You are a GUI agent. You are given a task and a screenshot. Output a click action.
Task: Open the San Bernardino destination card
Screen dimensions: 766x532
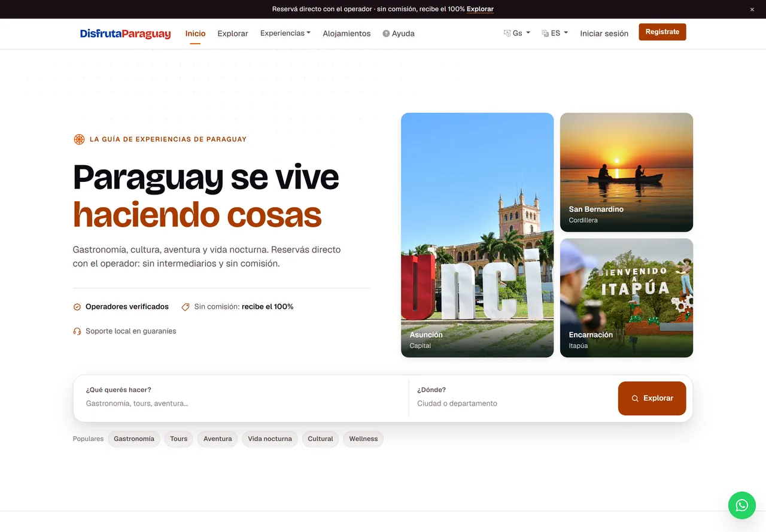pos(627,172)
